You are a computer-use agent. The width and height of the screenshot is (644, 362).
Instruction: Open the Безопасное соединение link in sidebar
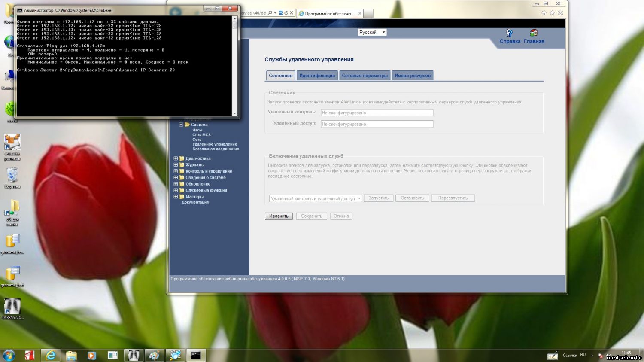216,149
